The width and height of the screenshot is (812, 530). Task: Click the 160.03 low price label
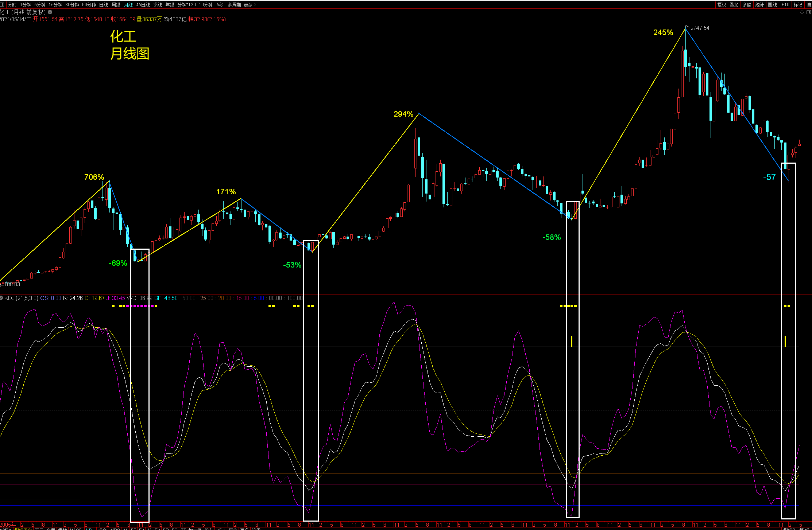(x=12, y=284)
